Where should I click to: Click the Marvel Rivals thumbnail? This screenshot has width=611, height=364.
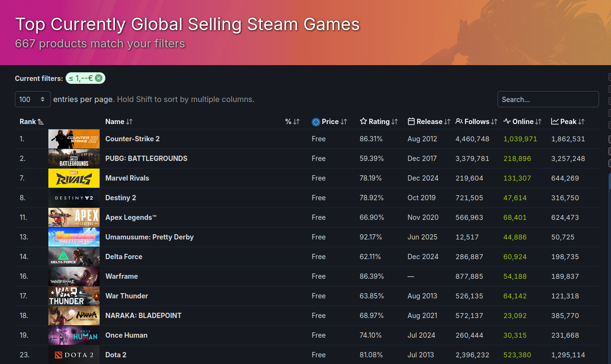74,178
